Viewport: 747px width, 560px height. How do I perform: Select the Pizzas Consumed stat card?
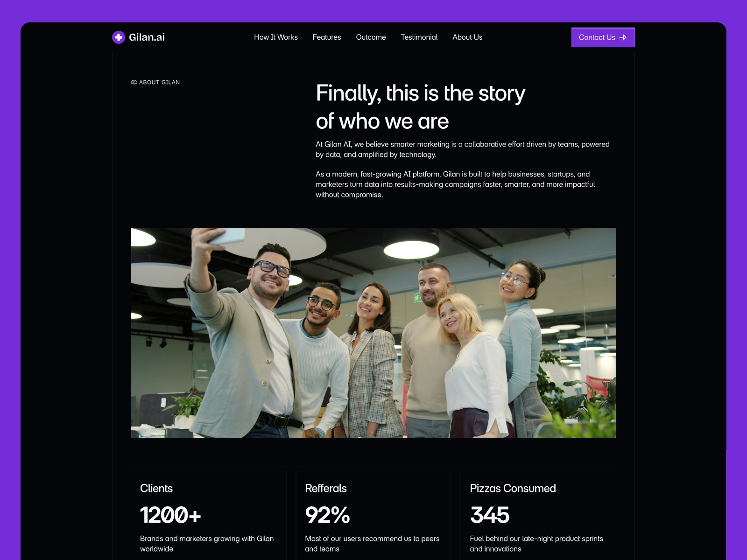[x=538, y=515]
